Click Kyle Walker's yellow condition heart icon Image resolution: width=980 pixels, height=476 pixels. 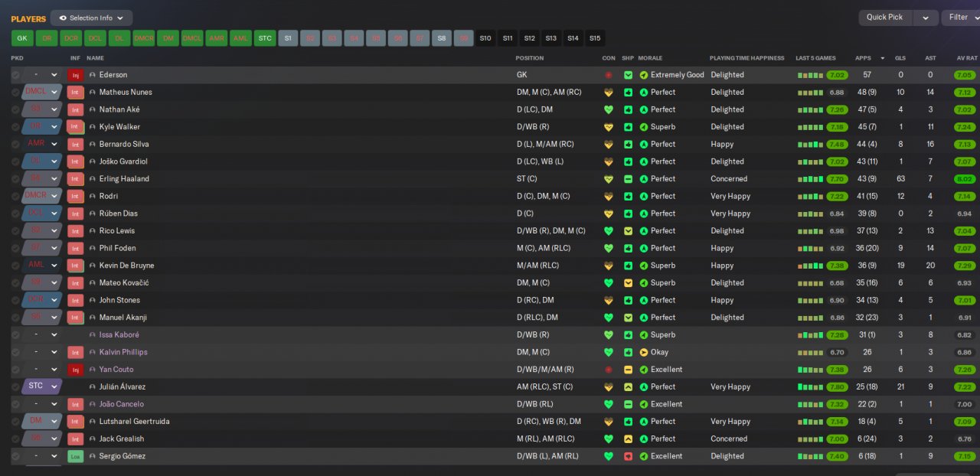[x=609, y=127]
